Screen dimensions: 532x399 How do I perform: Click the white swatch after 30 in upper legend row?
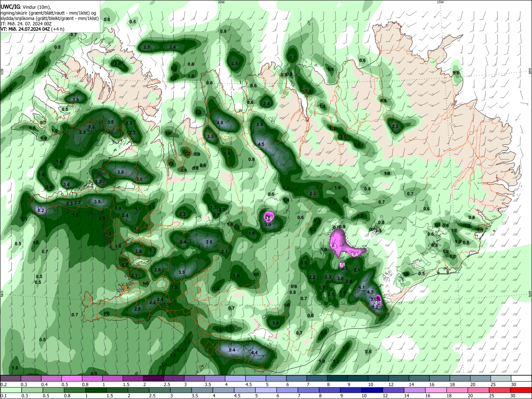point(522,379)
